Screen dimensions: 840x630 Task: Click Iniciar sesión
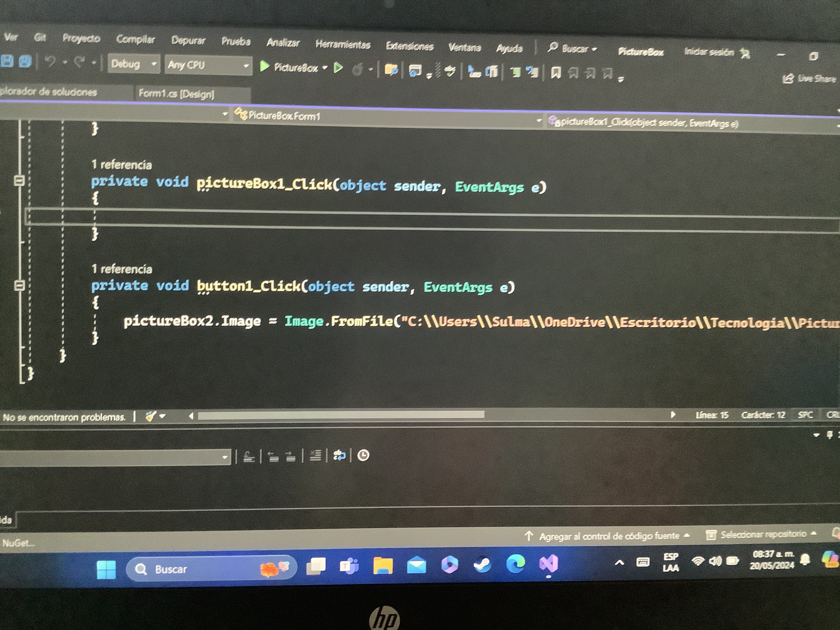708,52
